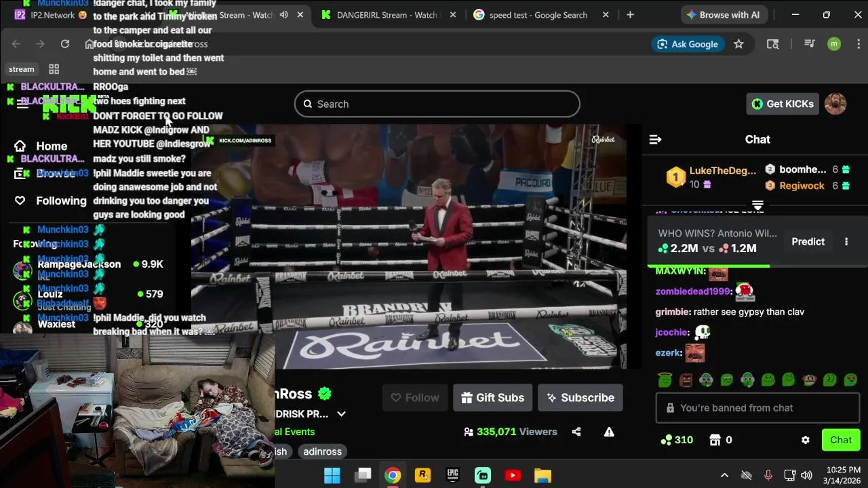Screen dimensions: 868x488
Task: Toggle the Follow button for the channel
Action: pos(415,398)
